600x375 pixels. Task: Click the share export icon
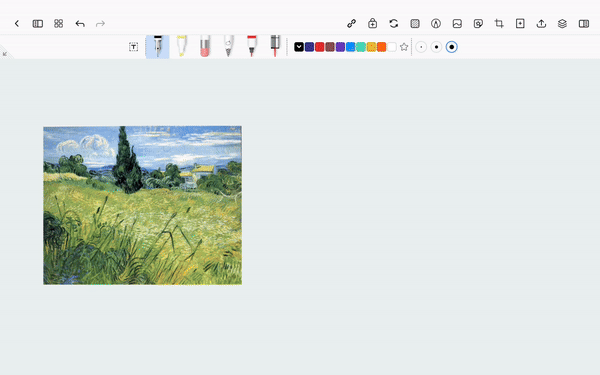pyautogui.click(x=541, y=24)
